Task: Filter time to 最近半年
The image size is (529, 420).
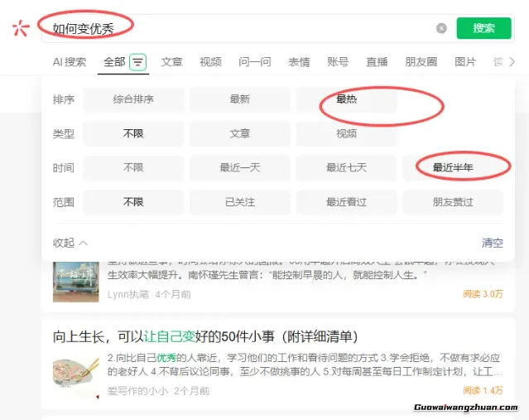Action: tap(453, 168)
